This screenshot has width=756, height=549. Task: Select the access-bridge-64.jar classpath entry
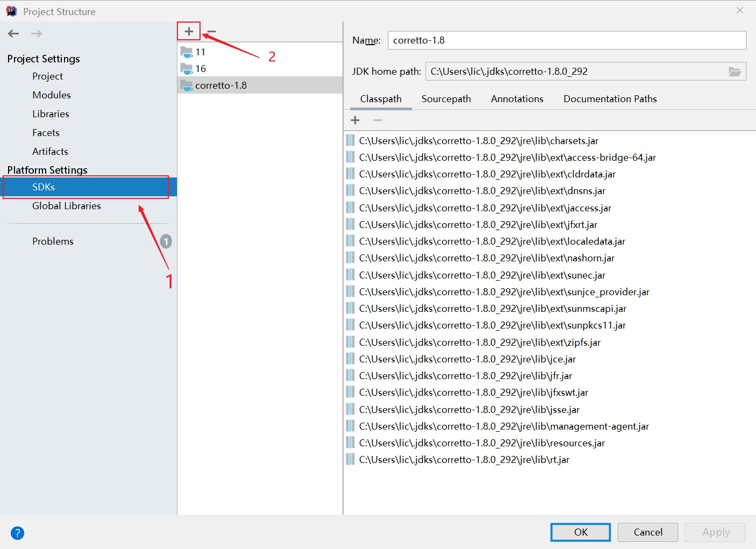point(550,158)
